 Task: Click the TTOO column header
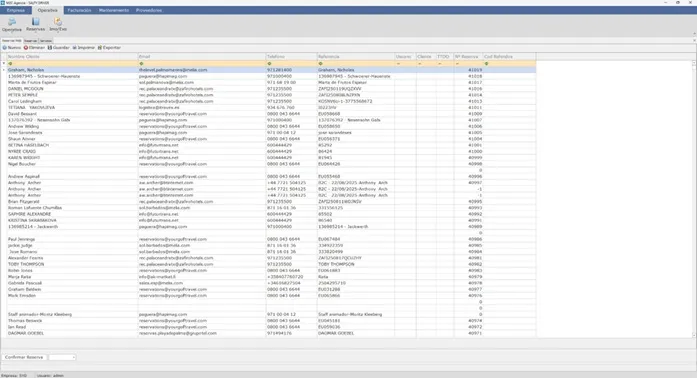click(x=445, y=56)
